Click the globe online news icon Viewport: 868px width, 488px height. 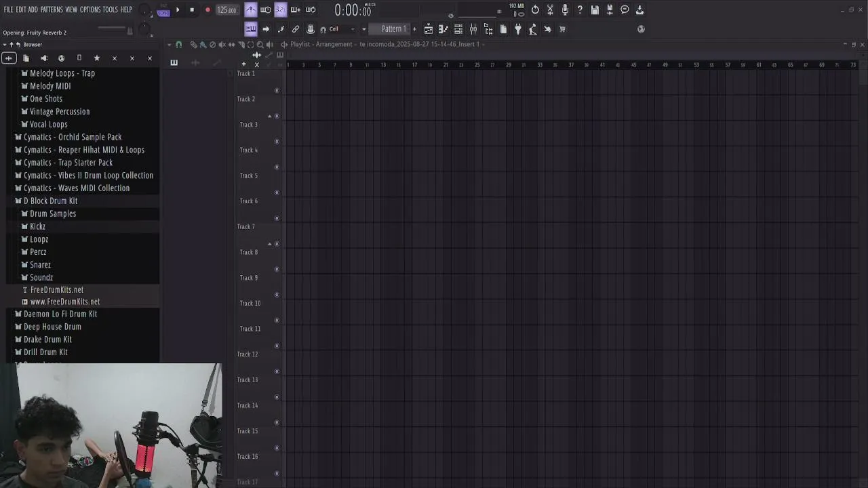tap(641, 29)
